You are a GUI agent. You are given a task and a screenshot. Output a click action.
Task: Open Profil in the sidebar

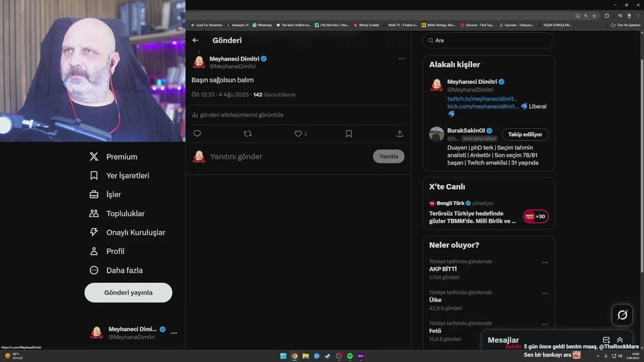coord(107,251)
